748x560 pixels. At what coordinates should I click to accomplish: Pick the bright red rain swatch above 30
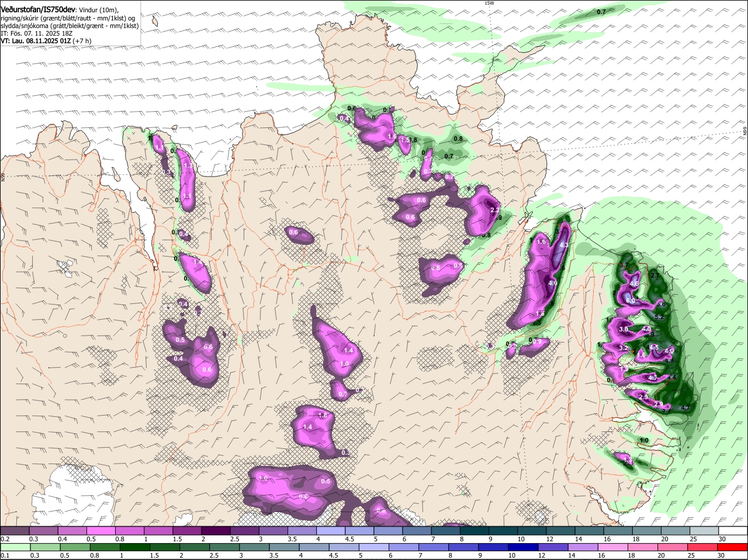click(733, 547)
